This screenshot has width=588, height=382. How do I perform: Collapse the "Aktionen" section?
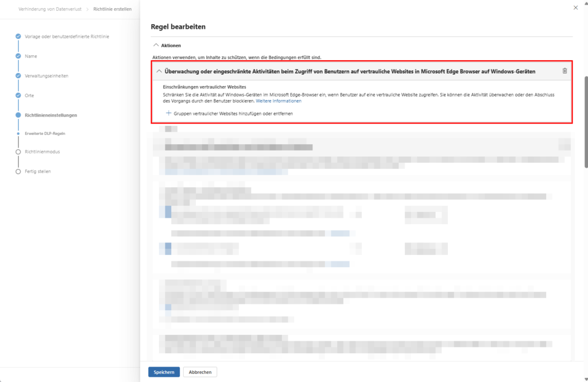(156, 45)
